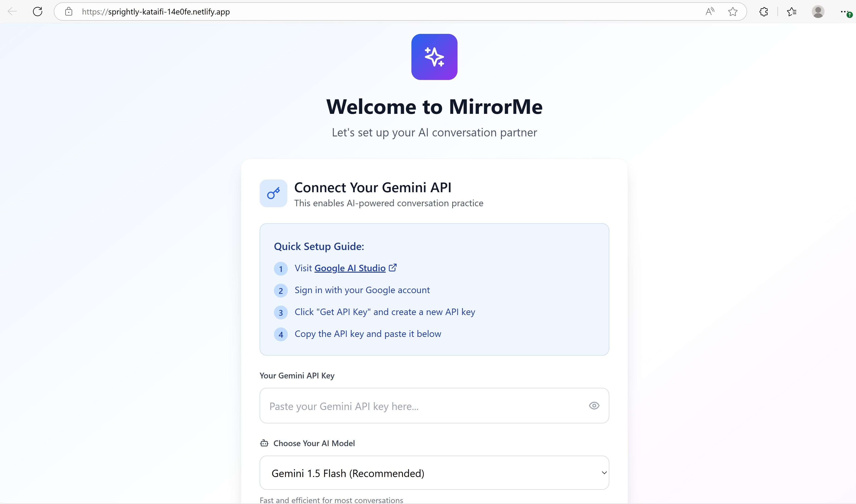Click the browser profile avatar
Screen dimensions: 856x504
817,12
